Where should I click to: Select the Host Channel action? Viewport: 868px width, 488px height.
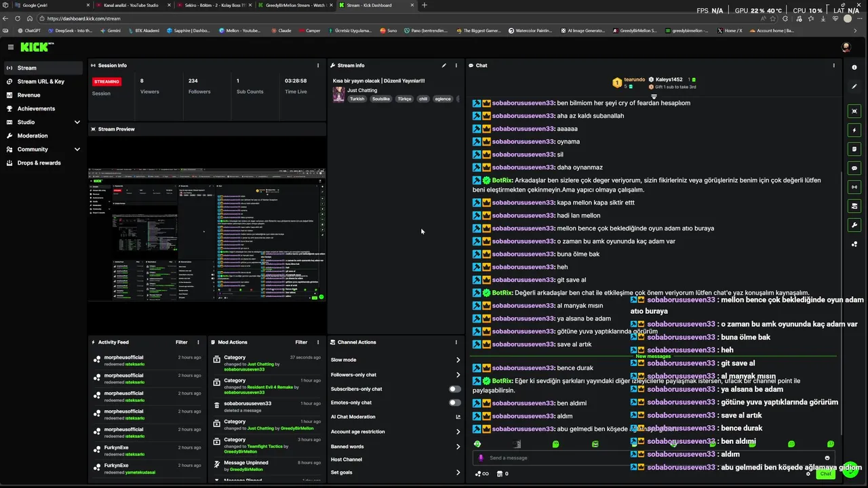(347, 460)
